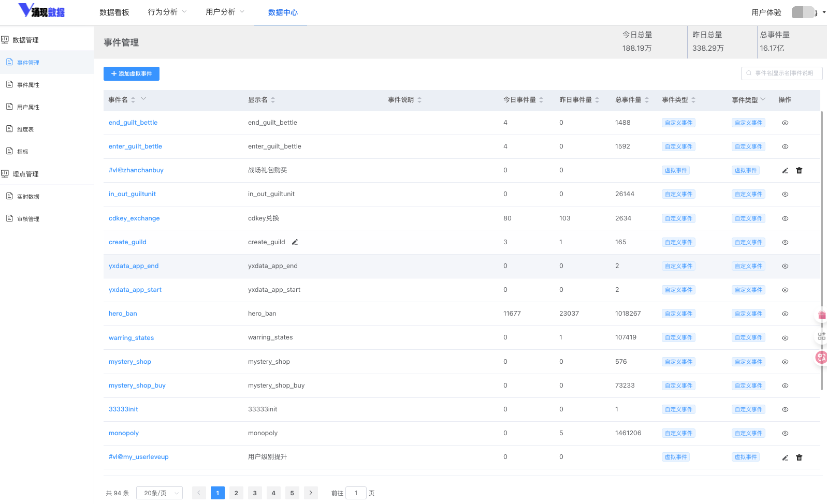The width and height of the screenshot is (827, 504).
Task: Sort by 昨日事件量 column
Action: [597, 100]
